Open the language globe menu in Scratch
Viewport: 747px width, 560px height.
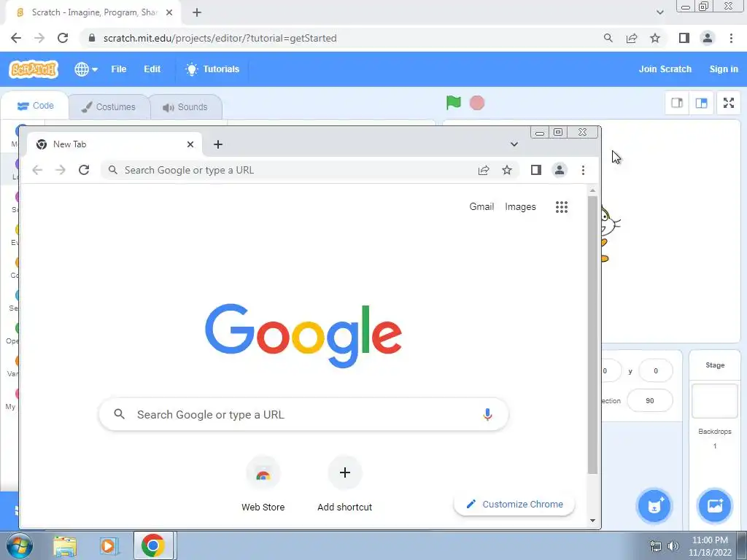point(86,69)
